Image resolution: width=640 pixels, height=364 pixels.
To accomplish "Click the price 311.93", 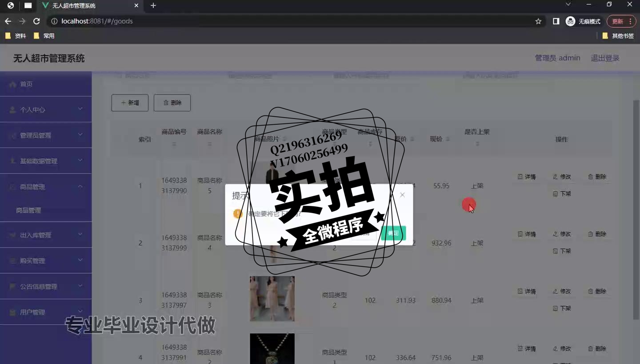I will [x=406, y=301].
